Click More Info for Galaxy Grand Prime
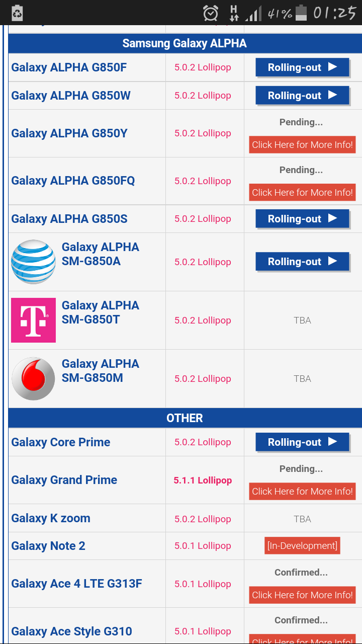Viewport: 362px width, 644px height. [302, 492]
